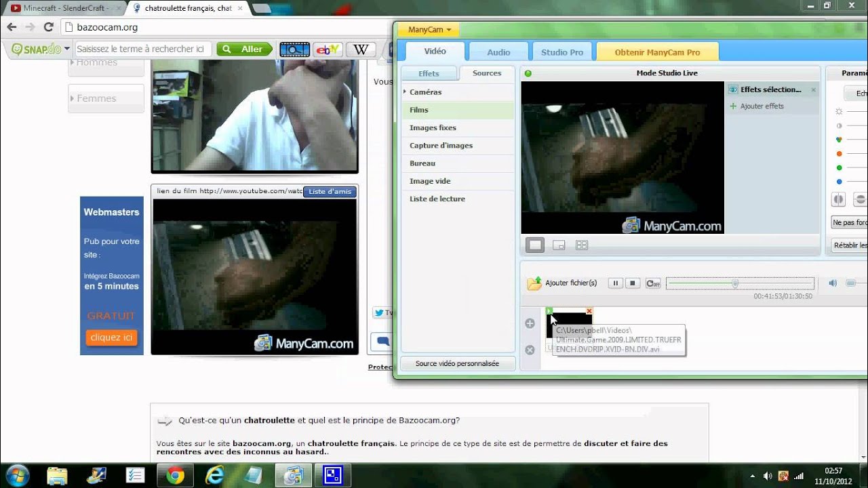Screen dimensions: 868x488
Task: Select the Sources sub-tab
Action: pyautogui.click(x=487, y=73)
